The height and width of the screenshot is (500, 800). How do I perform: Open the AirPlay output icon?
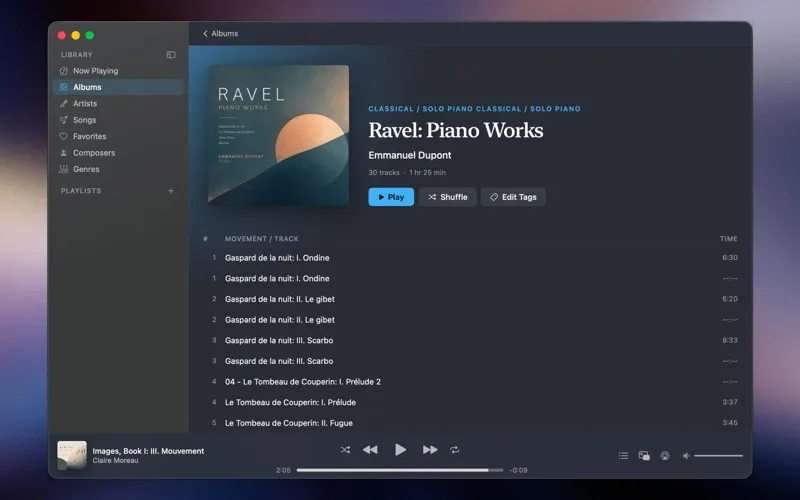click(665, 456)
